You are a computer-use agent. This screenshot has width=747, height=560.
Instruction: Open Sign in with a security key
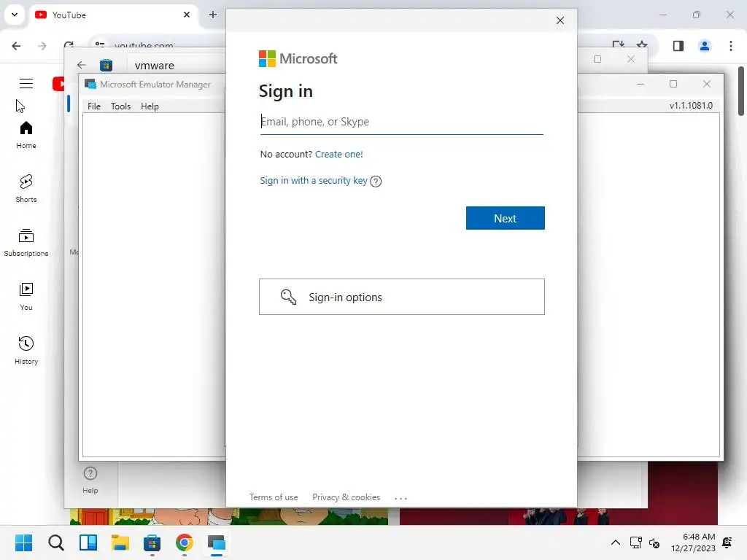pyautogui.click(x=314, y=181)
